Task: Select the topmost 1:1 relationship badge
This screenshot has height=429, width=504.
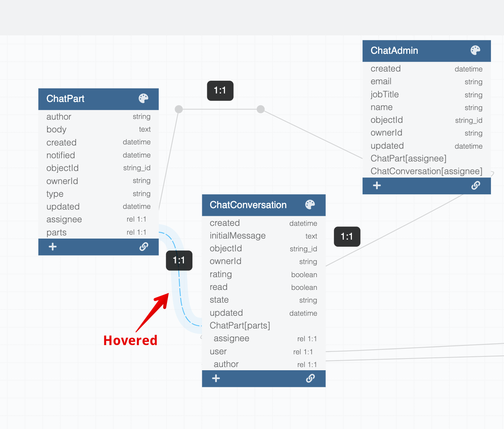Action: (x=220, y=91)
